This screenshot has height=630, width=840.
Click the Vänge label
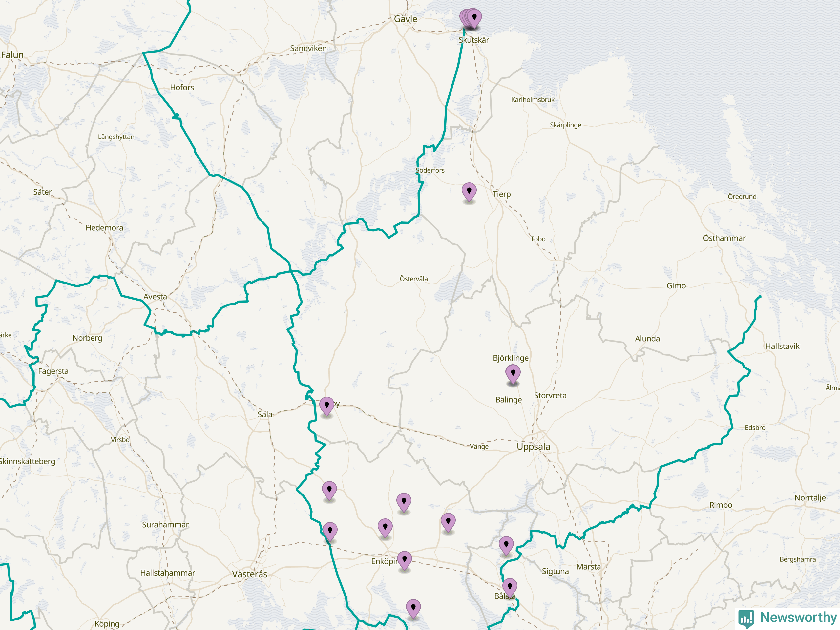click(479, 447)
